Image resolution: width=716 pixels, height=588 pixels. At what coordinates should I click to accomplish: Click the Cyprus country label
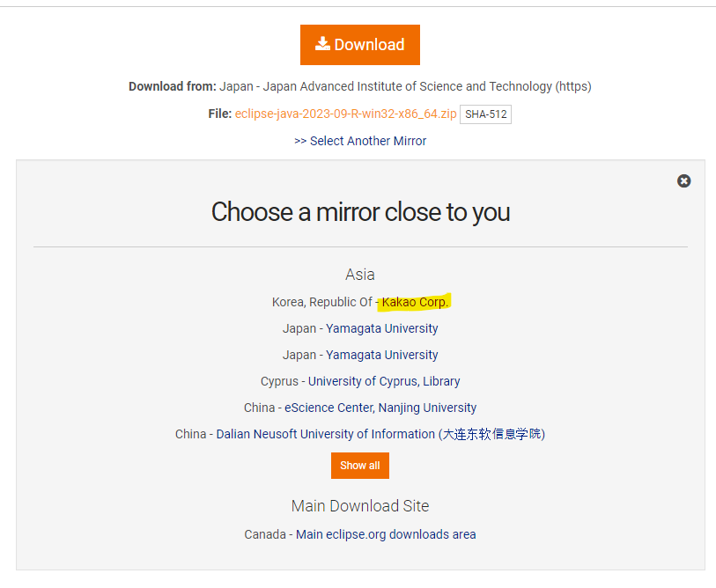click(279, 381)
